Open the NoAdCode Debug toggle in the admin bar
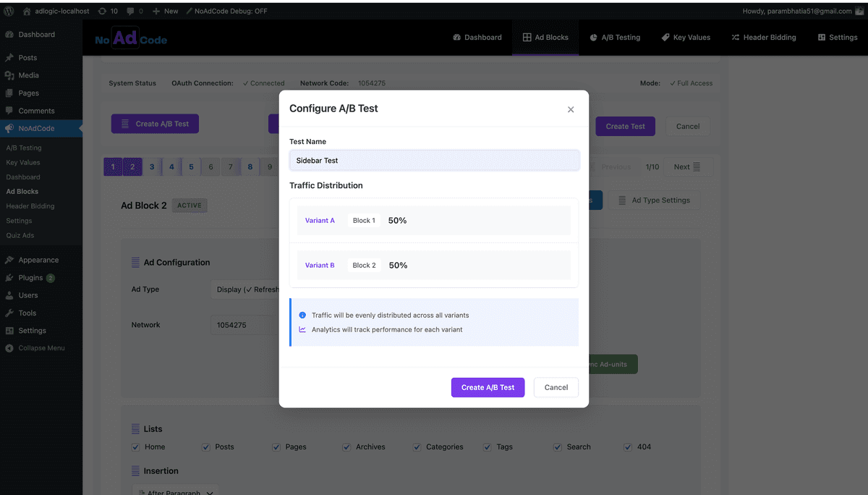The height and width of the screenshot is (495, 868). point(229,11)
